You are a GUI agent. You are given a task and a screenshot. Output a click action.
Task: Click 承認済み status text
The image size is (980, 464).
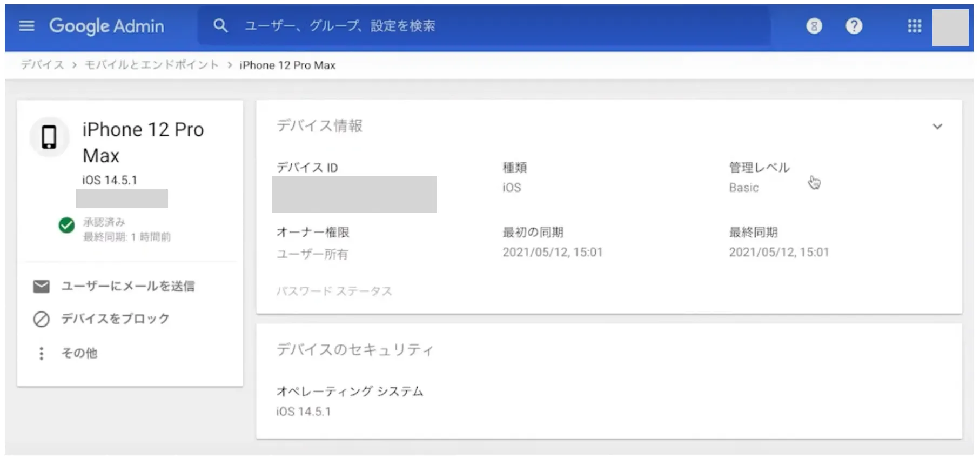104,222
